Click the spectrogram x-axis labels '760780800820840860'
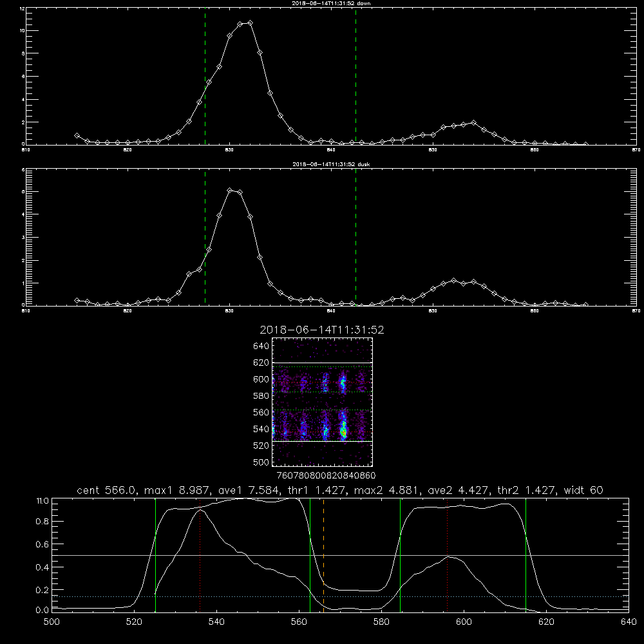 click(327, 476)
